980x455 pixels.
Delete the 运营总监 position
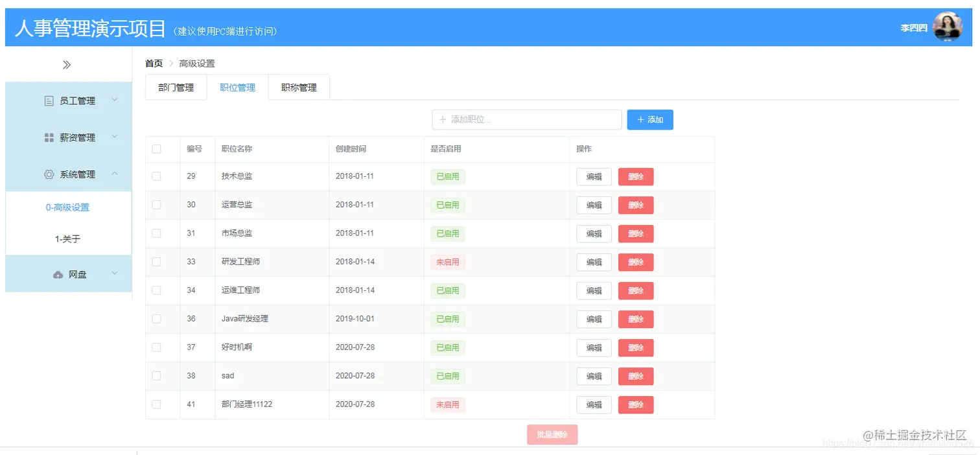pyautogui.click(x=636, y=205)
